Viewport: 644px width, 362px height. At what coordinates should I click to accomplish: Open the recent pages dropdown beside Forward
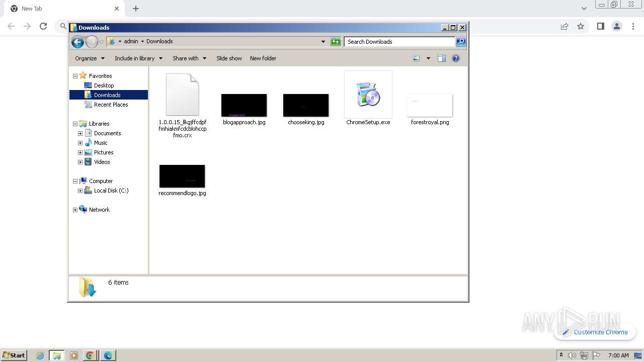101,42
